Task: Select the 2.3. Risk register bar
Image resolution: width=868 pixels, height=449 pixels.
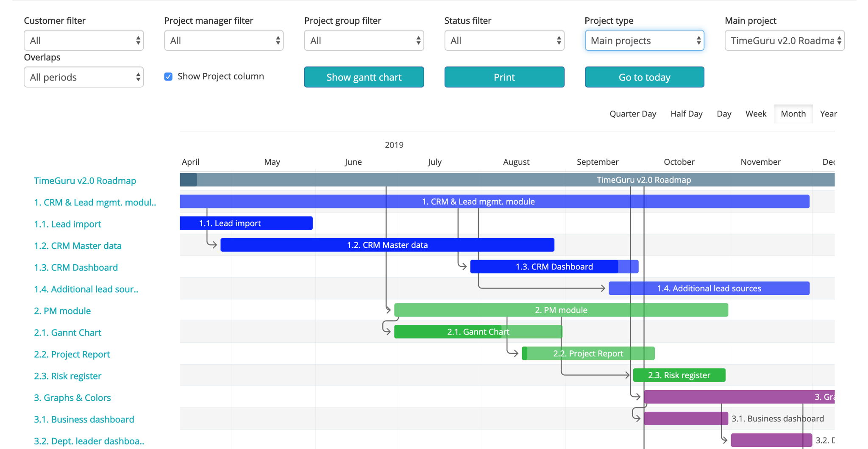Action: point(679,375)
